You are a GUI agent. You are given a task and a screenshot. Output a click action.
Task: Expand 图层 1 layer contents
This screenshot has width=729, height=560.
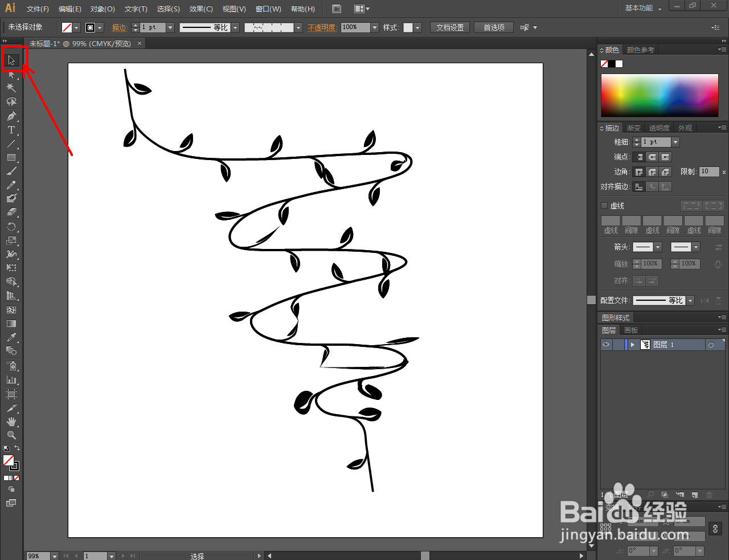tap(632, 345)
